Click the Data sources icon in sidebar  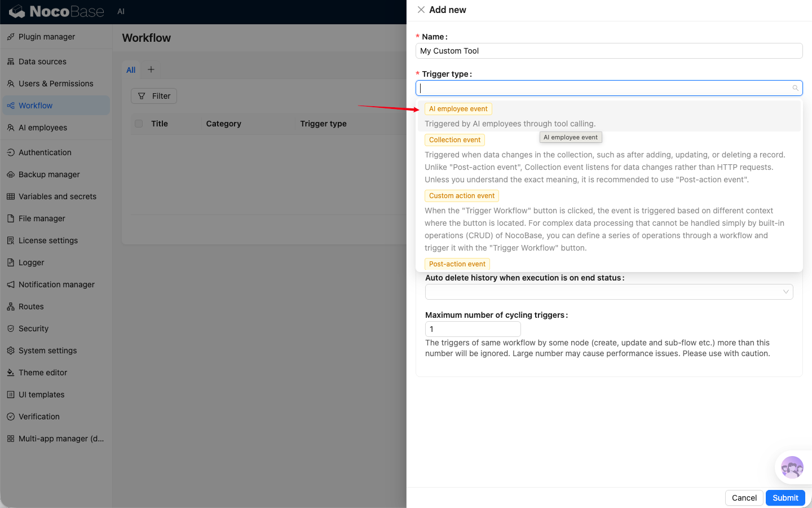[x=11, y=62]
